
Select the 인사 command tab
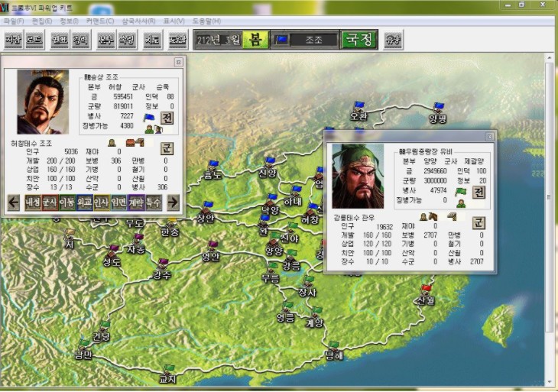(102, 202)
